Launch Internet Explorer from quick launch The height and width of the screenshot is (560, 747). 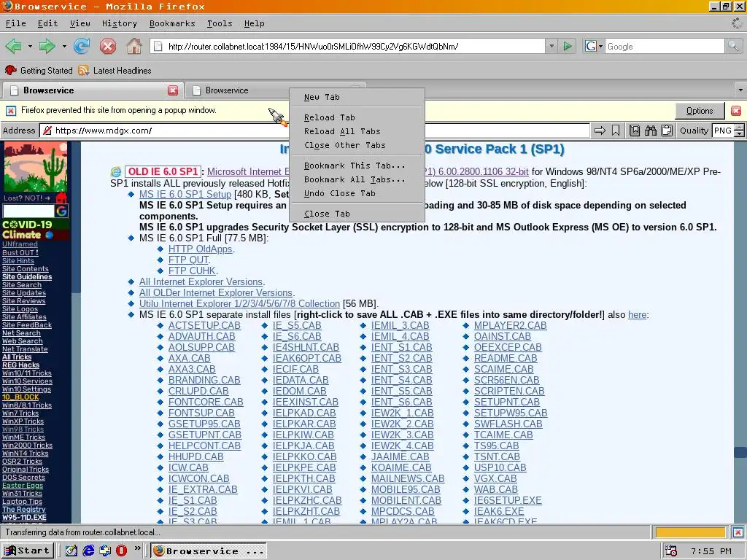(x=88, y=551)
